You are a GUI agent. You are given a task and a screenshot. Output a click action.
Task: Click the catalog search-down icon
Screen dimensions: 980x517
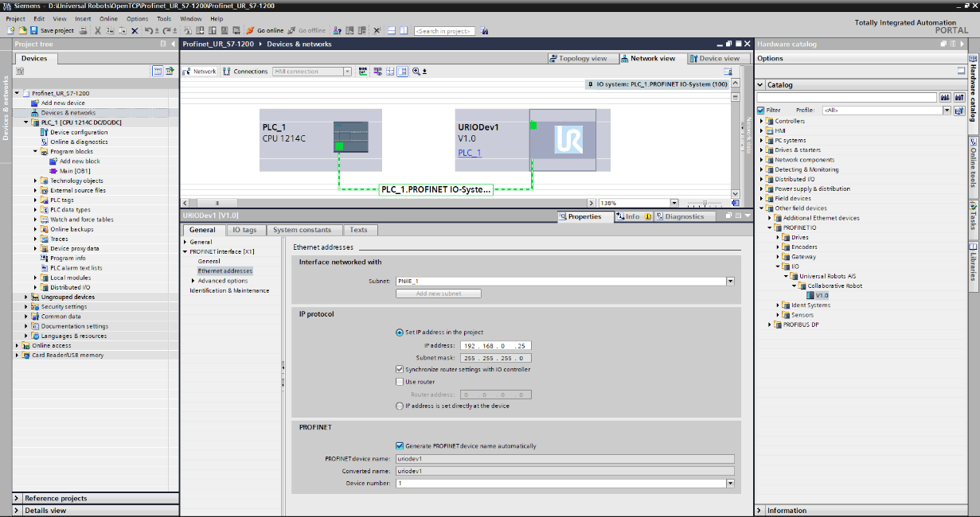click(x=945, y=97)
